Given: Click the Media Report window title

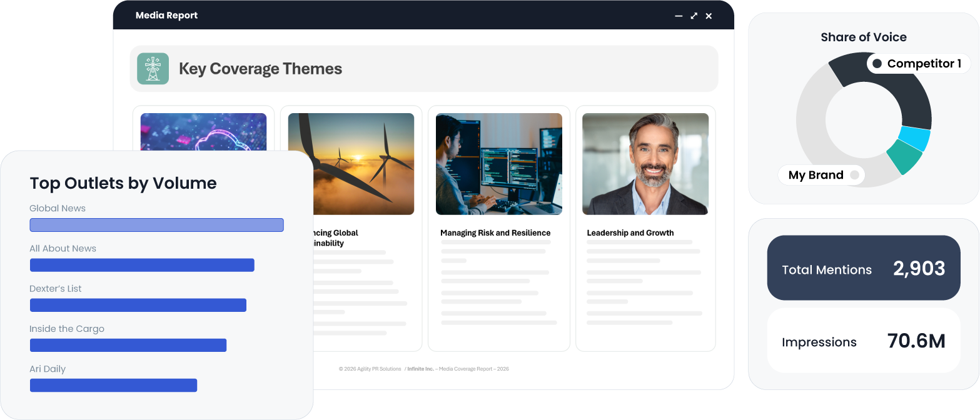Looking at the screenshot, I should tap(166, 16).
